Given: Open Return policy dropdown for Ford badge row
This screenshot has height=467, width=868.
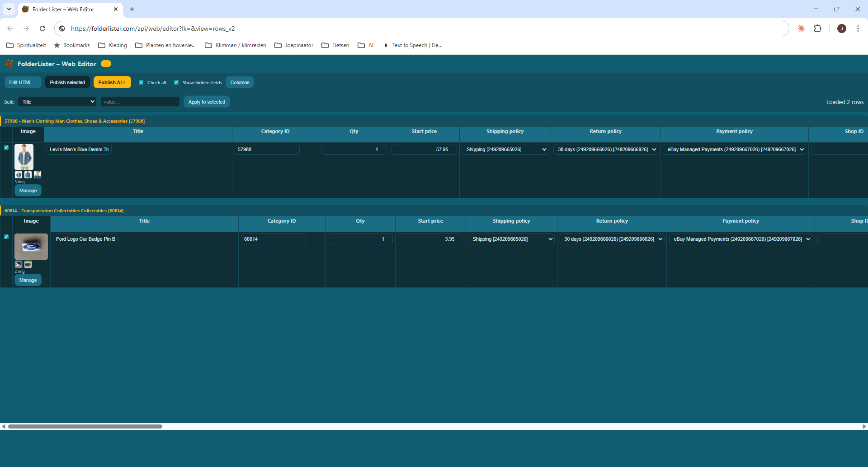Looking at the screenshot, I should (612, 239).
